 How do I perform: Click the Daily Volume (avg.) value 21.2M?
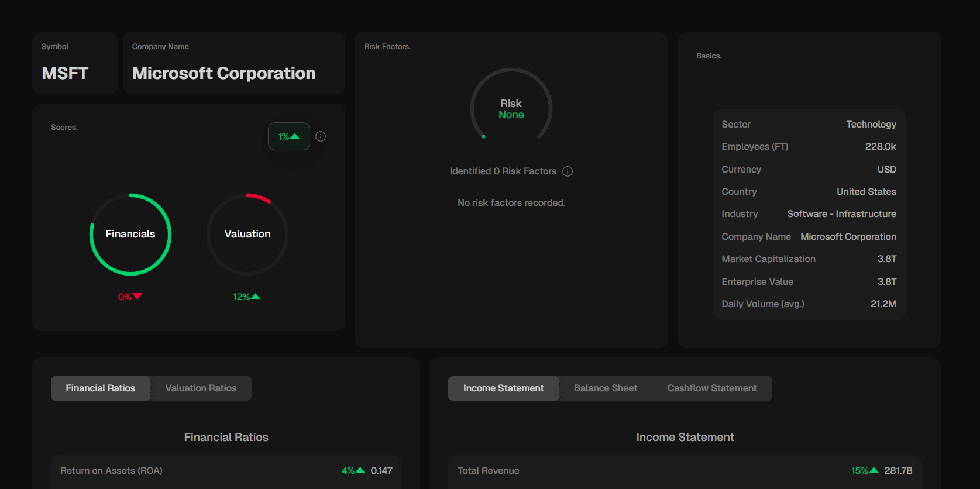point(883,304)
